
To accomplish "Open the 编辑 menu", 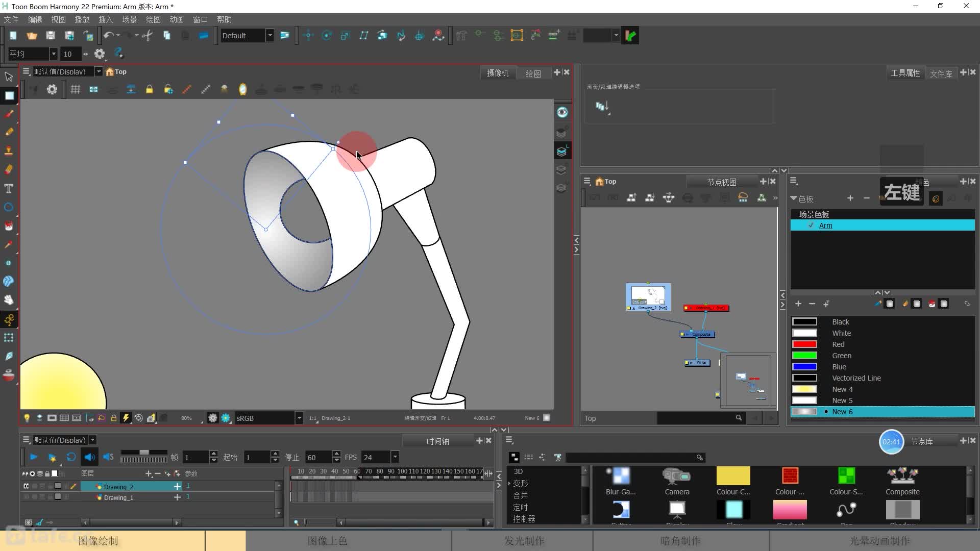I will (x=35, y=19).
